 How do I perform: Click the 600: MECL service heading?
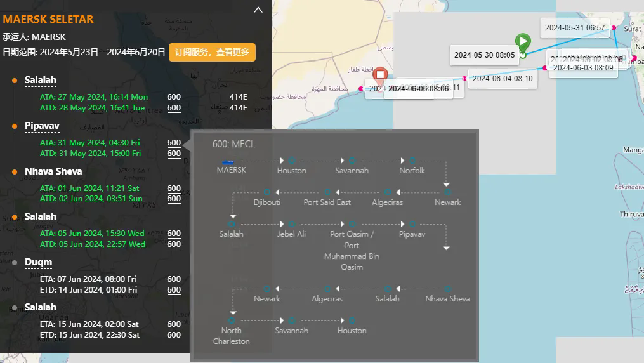click(233, 144)
